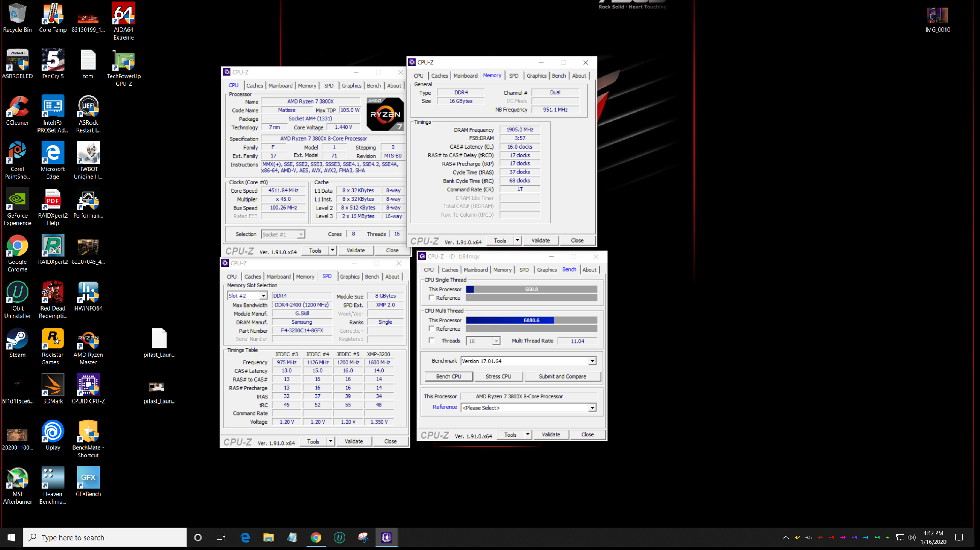The height and width of the screenshot is (550, 980).
Task: Launch Google Chrome desktop shortcut
Action: (x=17, y=253)
